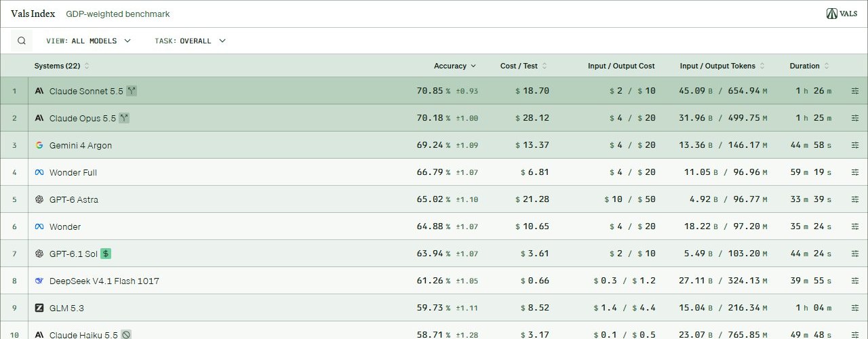Click Anthropic logo beside Claude Haiku 5.5
Image resolution: width=868 pixels, height=339 pixels.
click(x=39, y=335)
